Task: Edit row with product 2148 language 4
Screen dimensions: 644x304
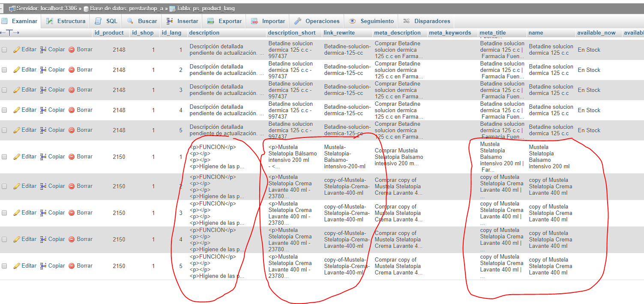Action: tap(25, 110)
